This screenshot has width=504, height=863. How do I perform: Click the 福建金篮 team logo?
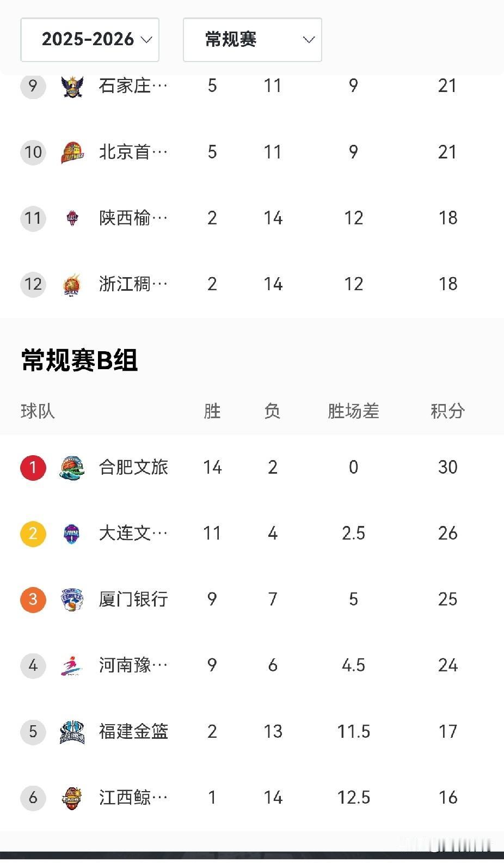pos(72,732)
